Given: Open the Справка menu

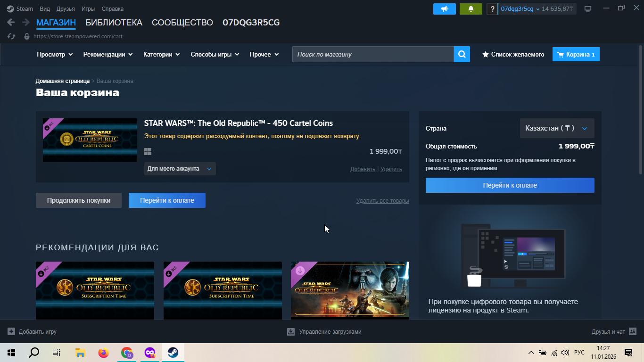Looking at the screenshot, I should tap(113, 9).
